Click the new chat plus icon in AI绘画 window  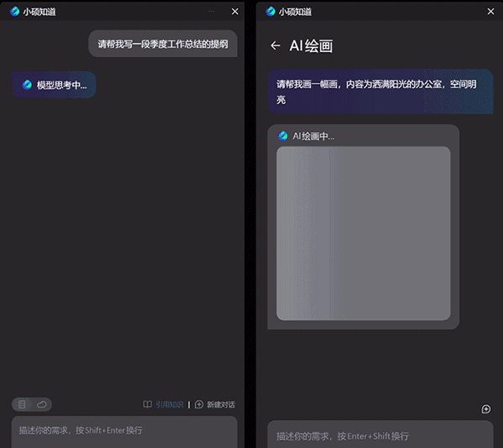[485, 409]
